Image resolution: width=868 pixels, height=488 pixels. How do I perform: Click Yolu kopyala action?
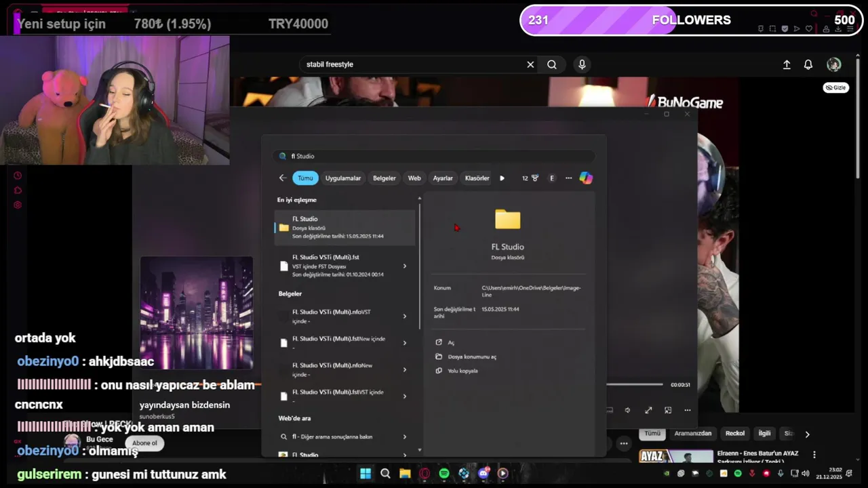click(456, 371)
